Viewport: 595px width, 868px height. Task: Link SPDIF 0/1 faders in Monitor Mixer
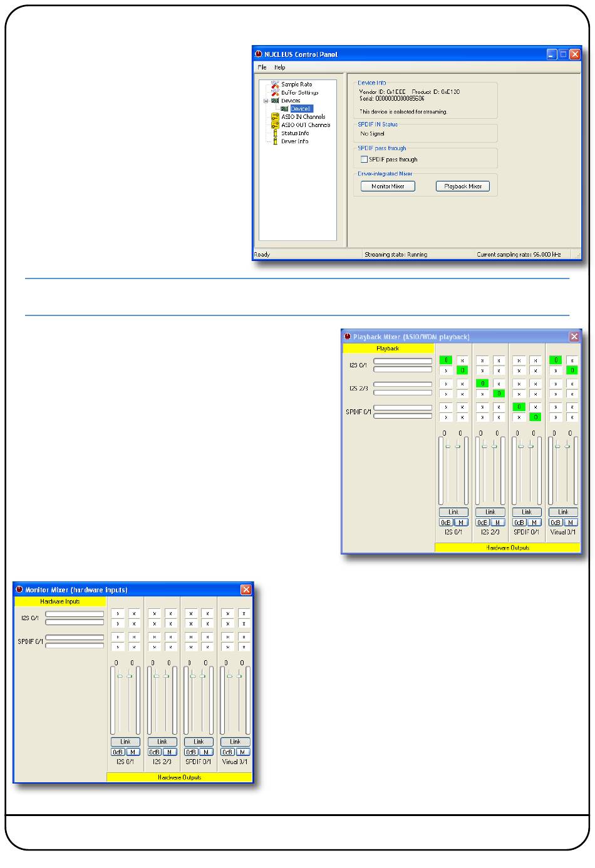click(199, 742)
